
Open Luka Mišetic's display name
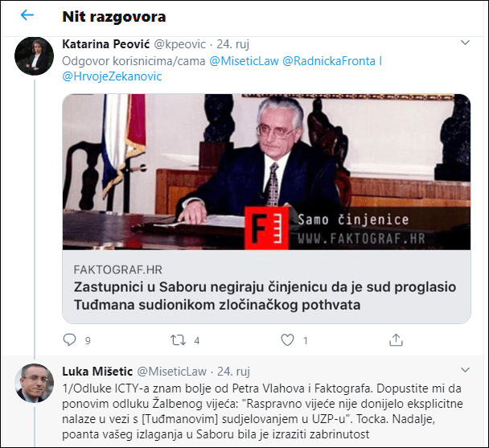tap(97, 372)
